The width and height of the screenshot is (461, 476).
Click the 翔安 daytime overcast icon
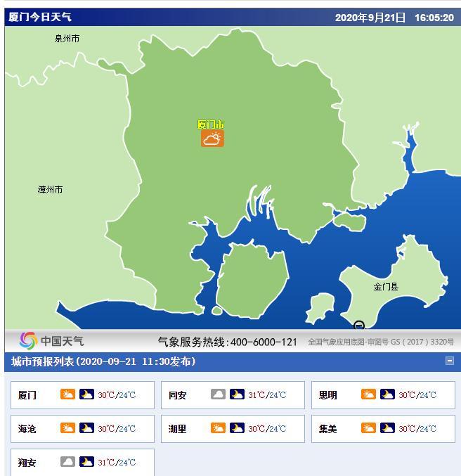pos(67,462)
